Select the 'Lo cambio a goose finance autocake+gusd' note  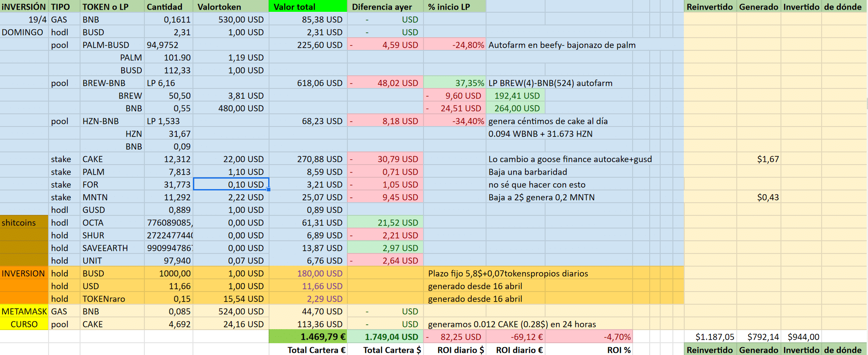click(x=570, y=159)
